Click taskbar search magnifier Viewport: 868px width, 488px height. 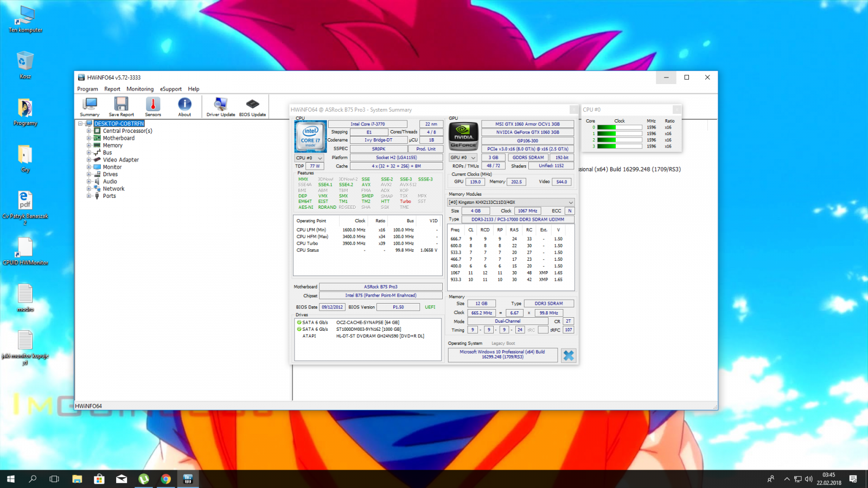33,479
